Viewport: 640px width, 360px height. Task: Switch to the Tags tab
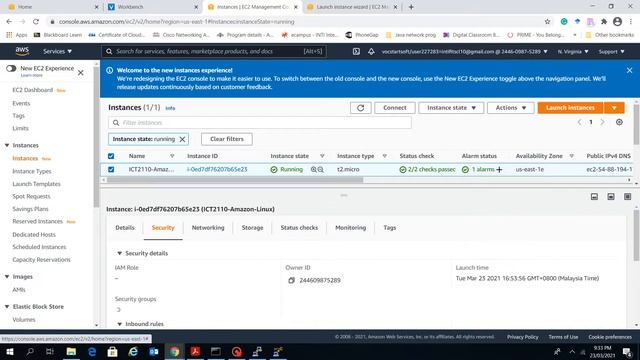tap(390, 228)
